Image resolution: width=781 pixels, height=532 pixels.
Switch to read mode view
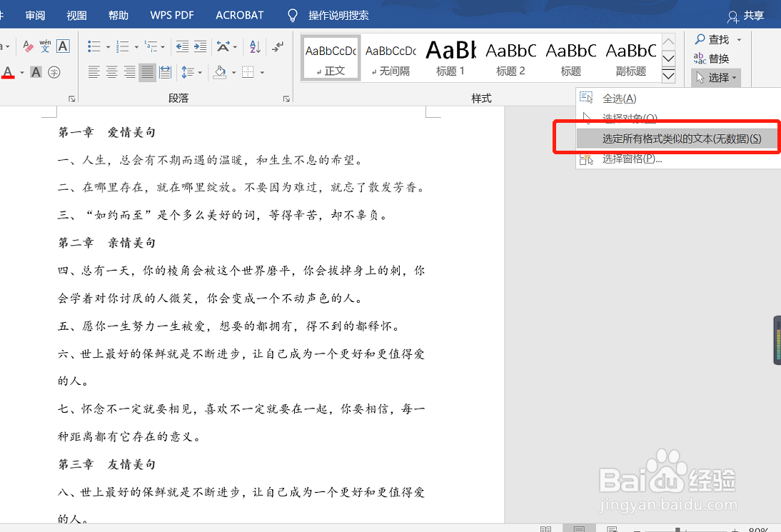point(546,528)
